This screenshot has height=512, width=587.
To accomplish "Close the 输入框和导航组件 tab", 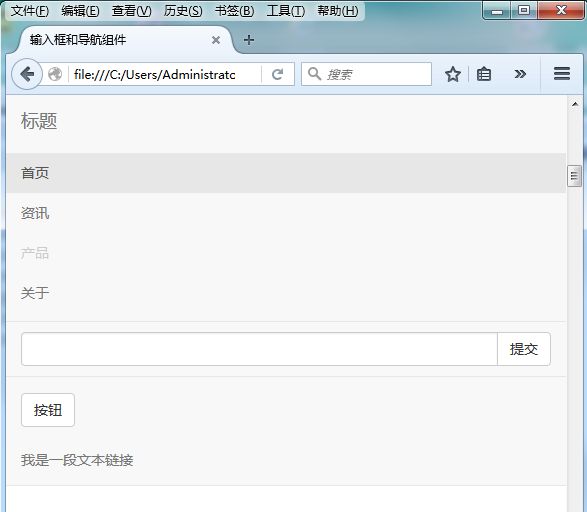I will tap(216, 40).
